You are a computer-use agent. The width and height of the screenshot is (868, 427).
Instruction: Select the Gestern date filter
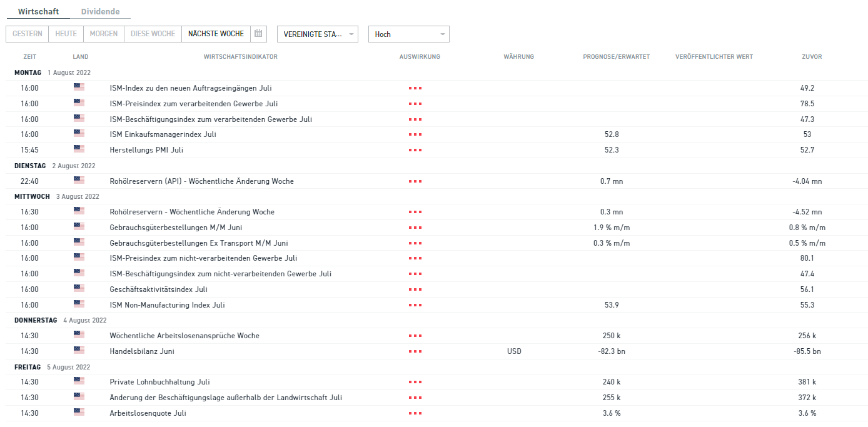click(28, 34)
